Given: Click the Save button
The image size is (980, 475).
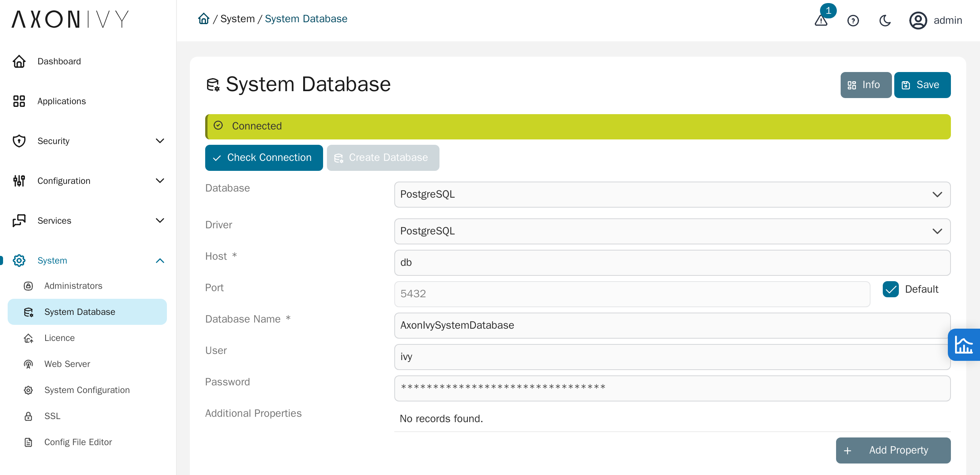Looking at the screenshot, I should [922, 85].
